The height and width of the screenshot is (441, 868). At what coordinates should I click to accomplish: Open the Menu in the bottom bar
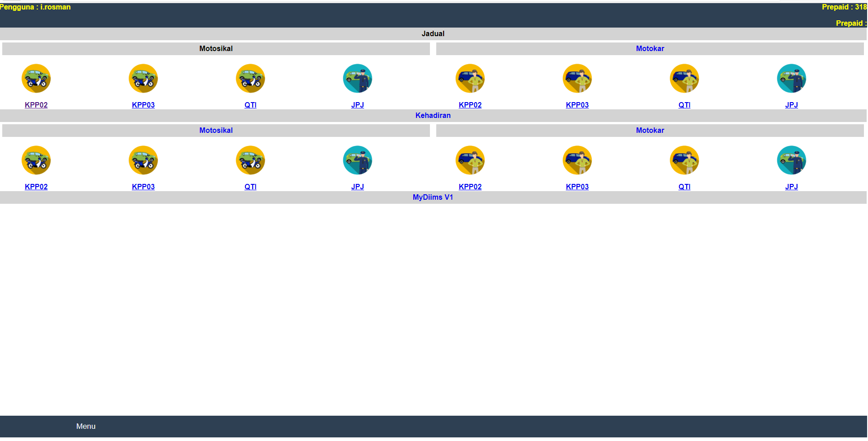click(x=86, y=426)
